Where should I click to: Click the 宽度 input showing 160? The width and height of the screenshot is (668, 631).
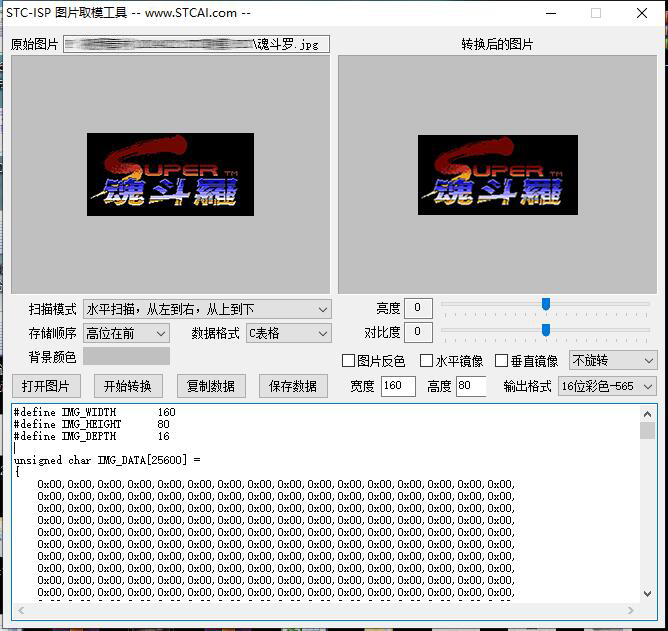[x=398, y=386]
